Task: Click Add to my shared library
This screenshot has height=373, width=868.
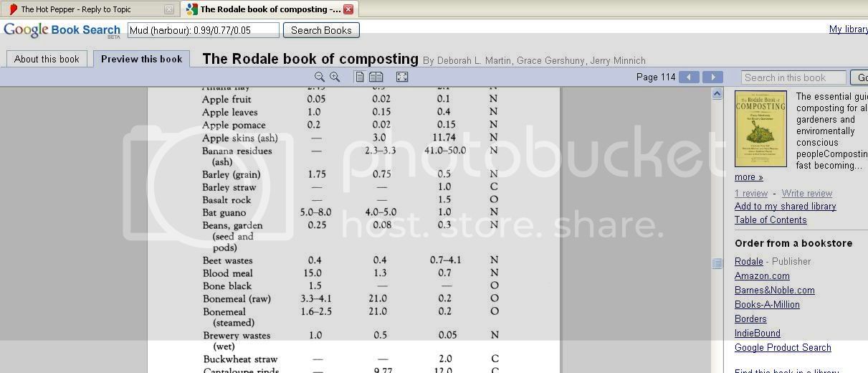Action: point(786,207)
